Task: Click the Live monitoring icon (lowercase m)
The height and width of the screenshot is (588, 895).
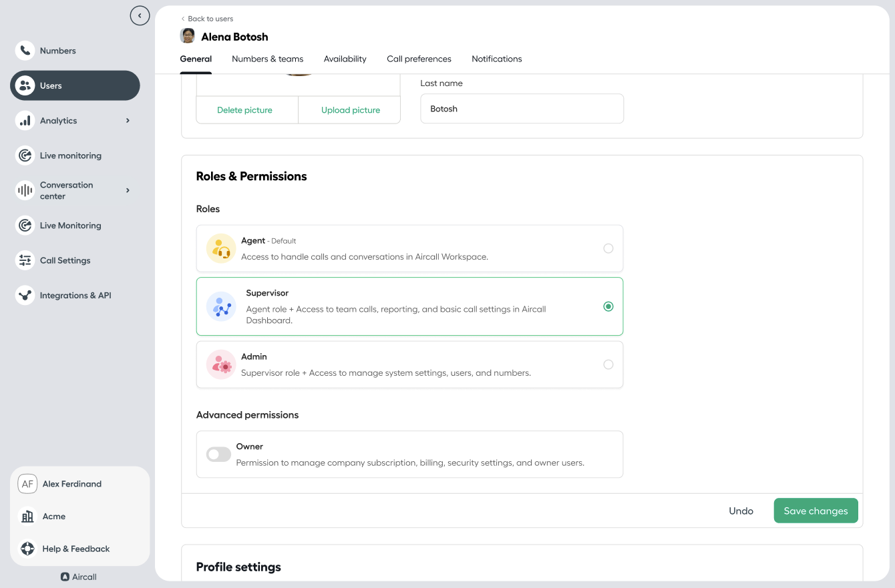Action: 25,156
